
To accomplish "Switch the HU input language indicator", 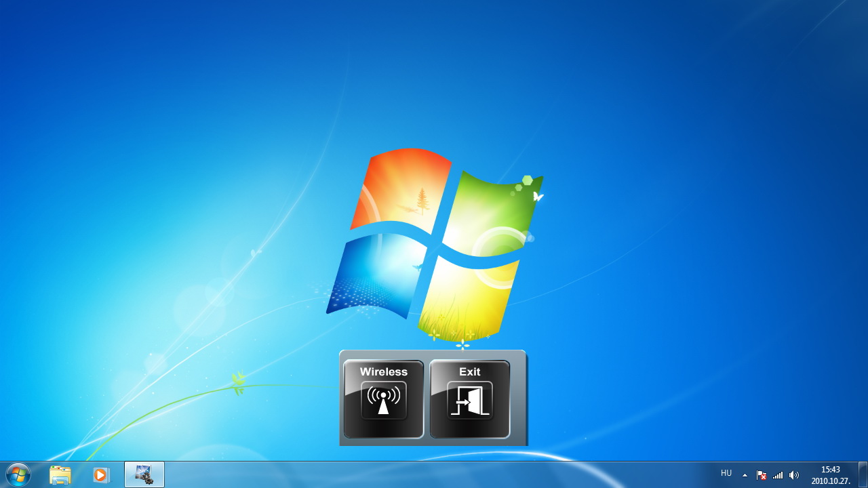I will (x=726, y=474).
